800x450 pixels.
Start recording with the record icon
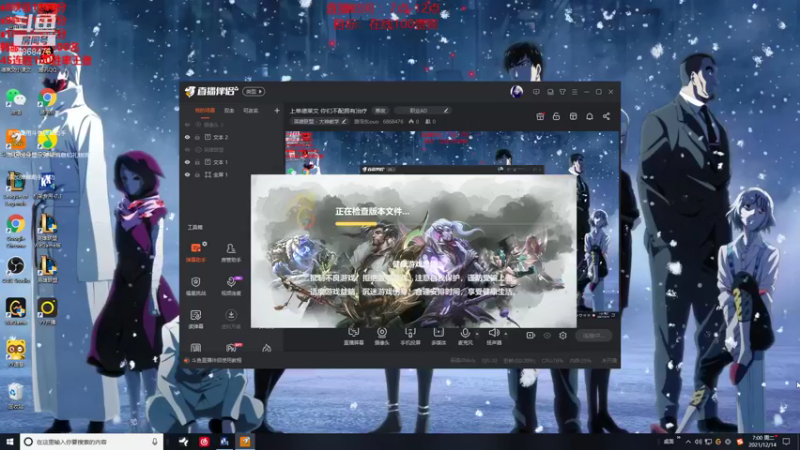pos(531,335)
